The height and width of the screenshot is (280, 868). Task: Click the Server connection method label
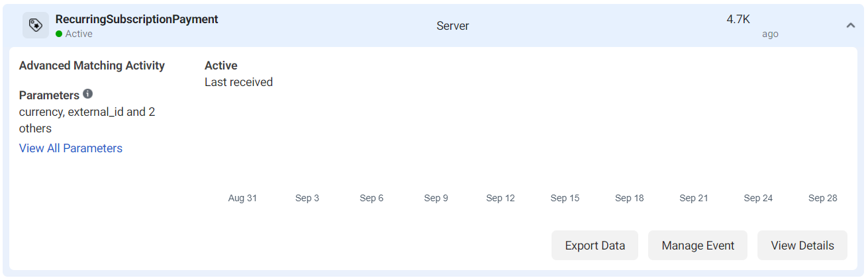[453, 26]
